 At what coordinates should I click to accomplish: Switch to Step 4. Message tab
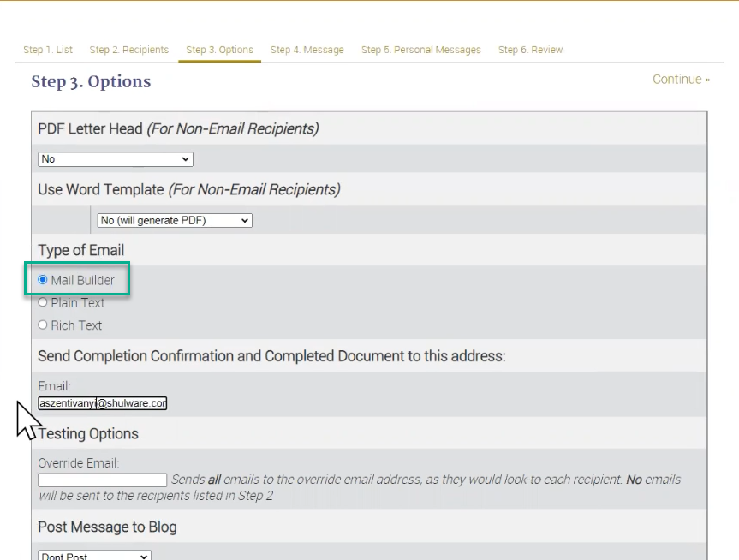[307, 50]
